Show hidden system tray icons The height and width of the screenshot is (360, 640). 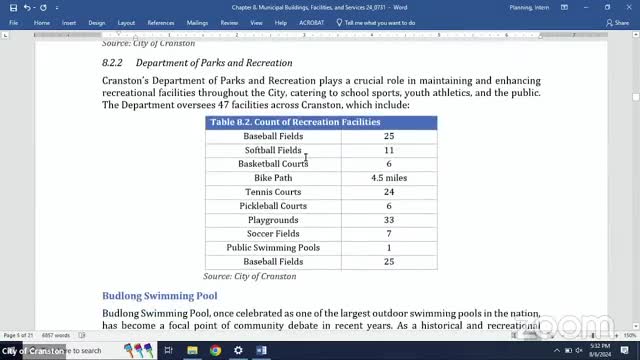point(557,351)
